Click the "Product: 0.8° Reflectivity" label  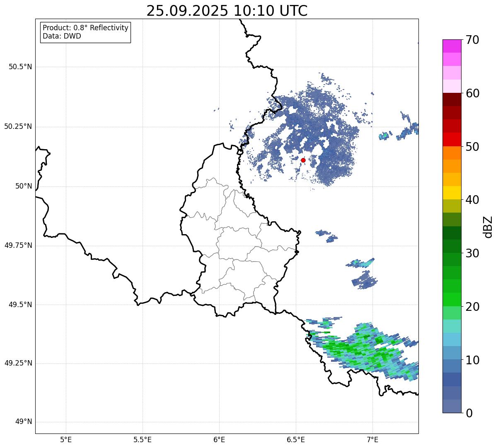[x=86, y=28]
